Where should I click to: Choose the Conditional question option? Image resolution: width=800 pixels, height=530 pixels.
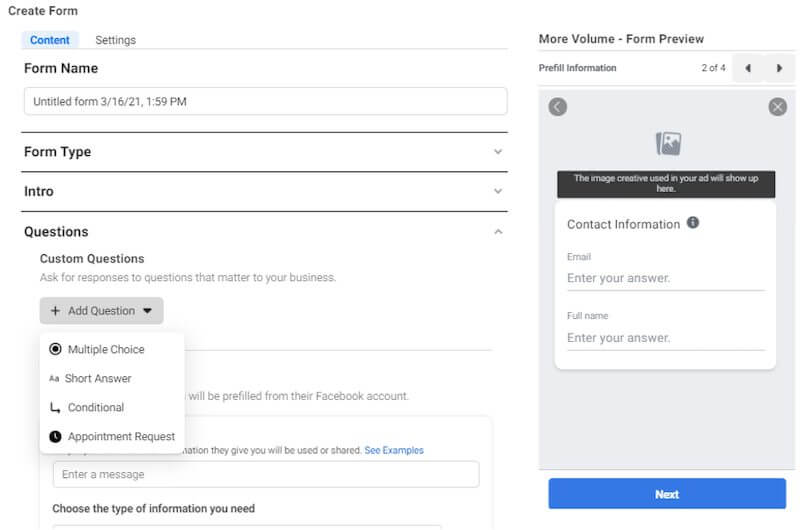point(95,408)
